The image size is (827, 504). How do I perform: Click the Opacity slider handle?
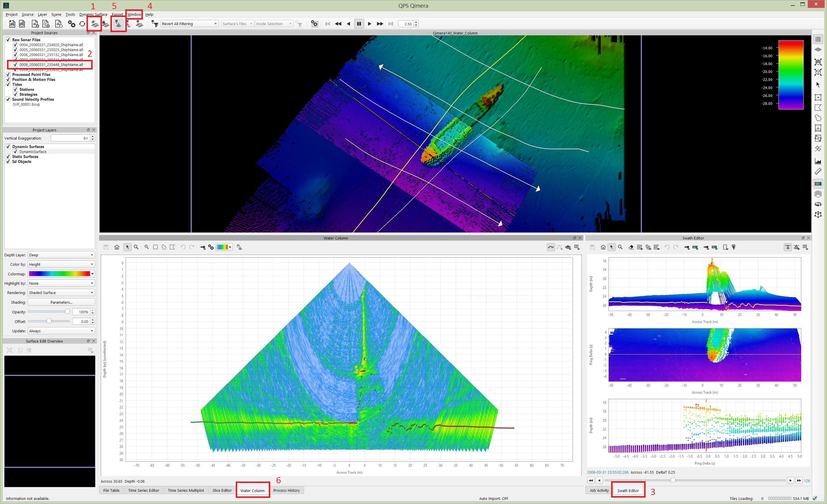pyautogui.click(x=67, y=312)
